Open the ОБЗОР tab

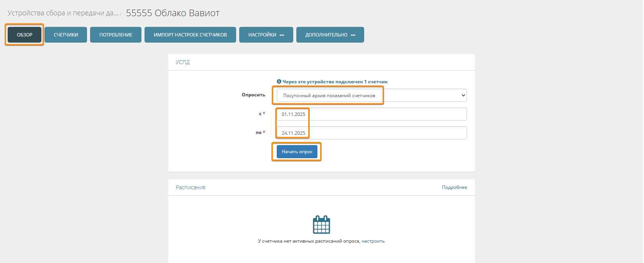(25, 35)
